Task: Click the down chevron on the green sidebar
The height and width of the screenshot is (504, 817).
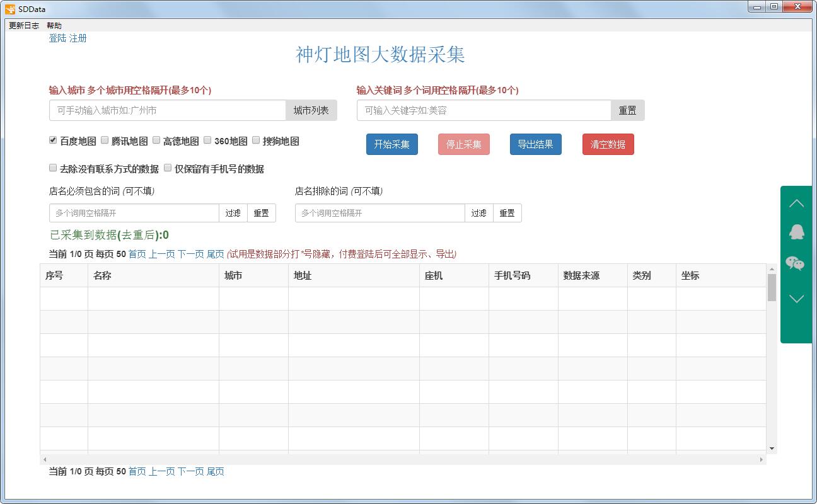Action: [796, 297]
